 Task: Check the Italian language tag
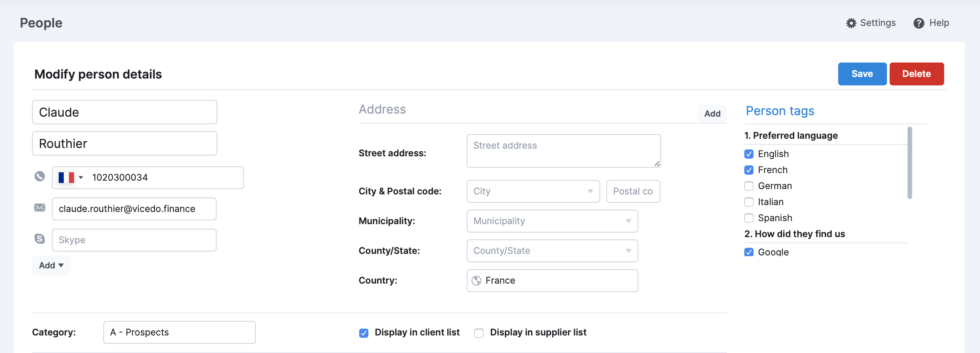(x=749, y=202)
